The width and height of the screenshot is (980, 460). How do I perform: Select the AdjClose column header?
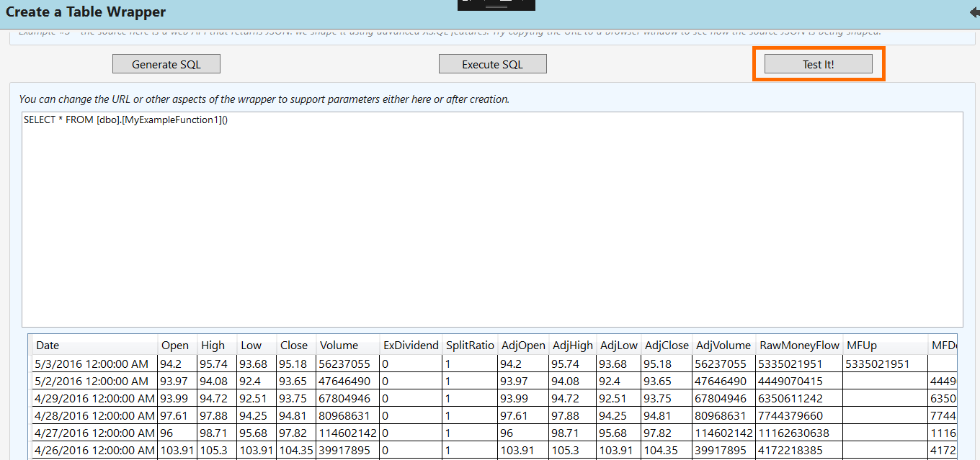pos(667,346)
